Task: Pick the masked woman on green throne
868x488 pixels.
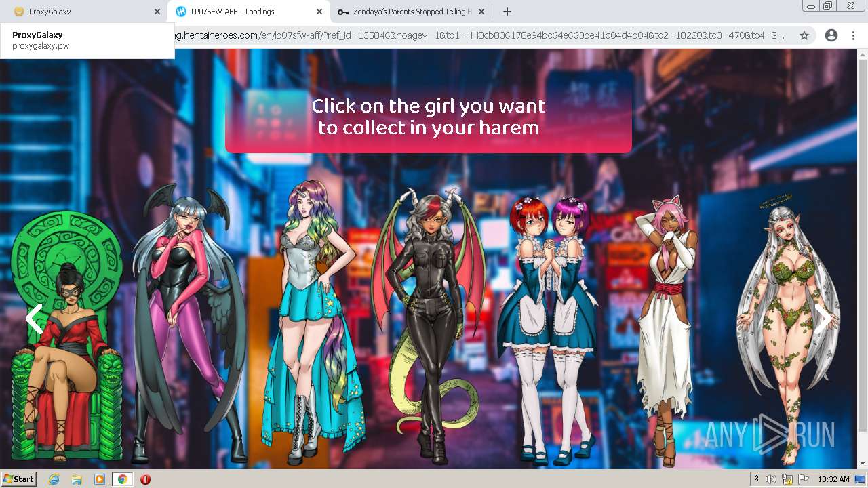Action: (x=66, y=335)
